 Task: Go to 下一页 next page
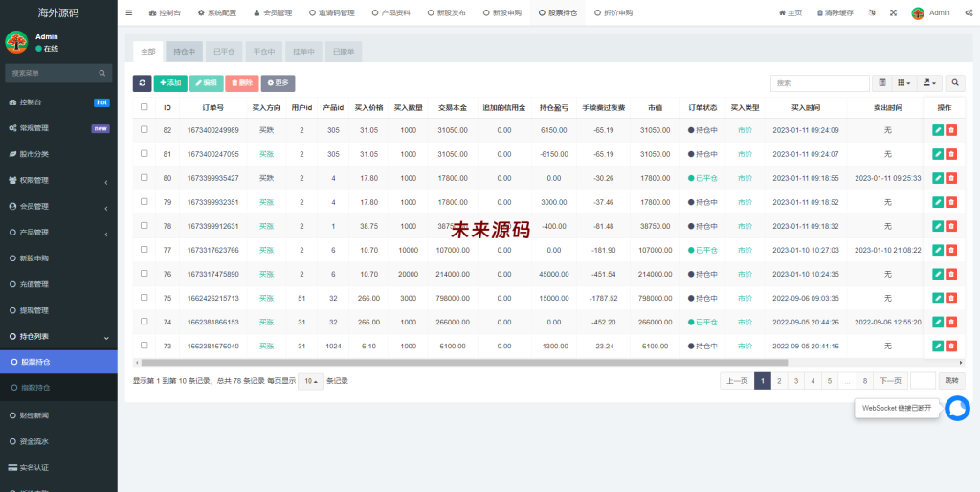pyautogui.click(x=890, y=381)
